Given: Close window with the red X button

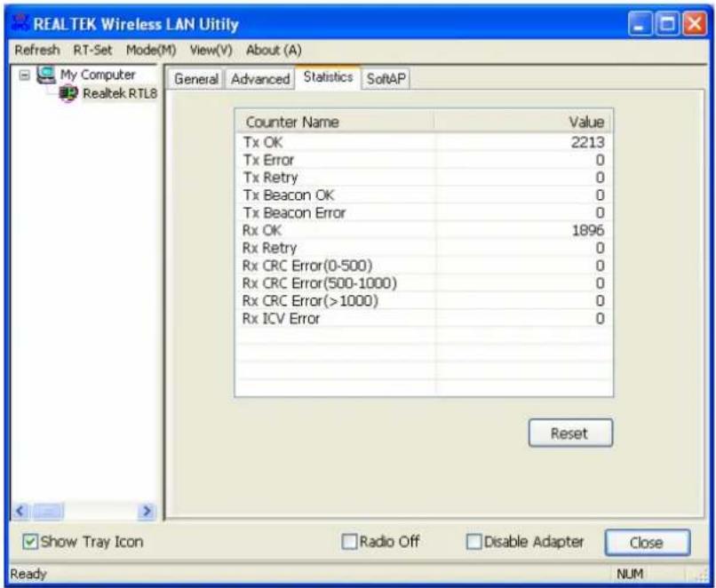Looking at the screenshot, I should coord(694,24).
